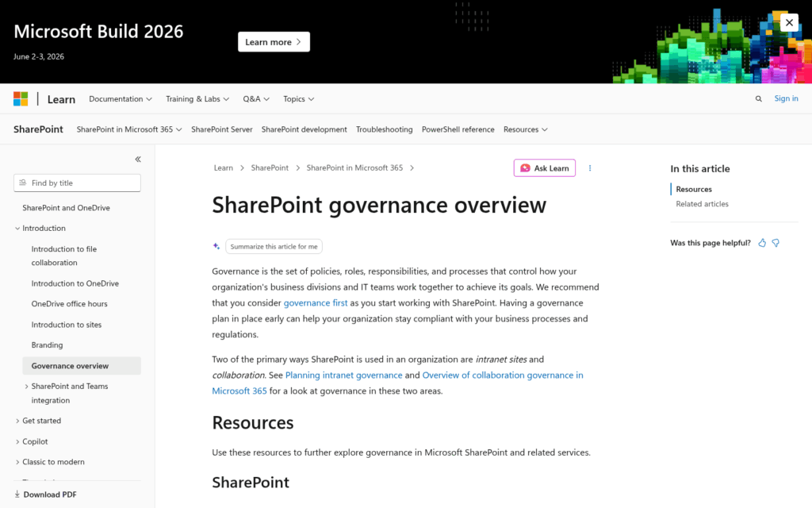Open OneDrive office hours item

pyautogui.click(x=70, y=304)
